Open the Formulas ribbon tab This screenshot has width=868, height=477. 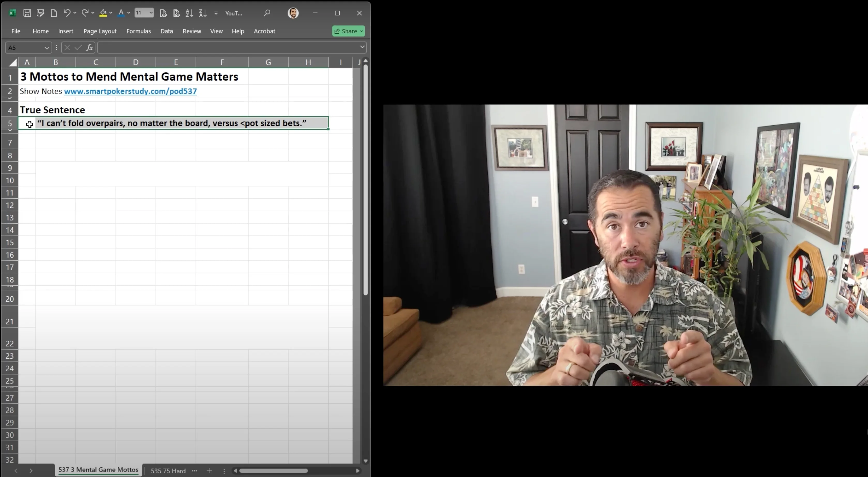click(x=138, y=31)
